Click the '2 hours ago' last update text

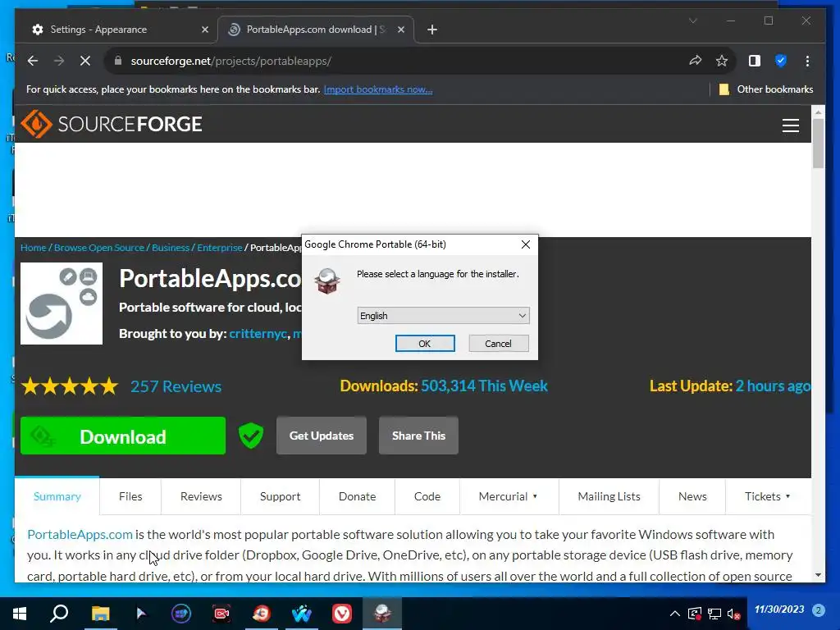coord(773,386)
